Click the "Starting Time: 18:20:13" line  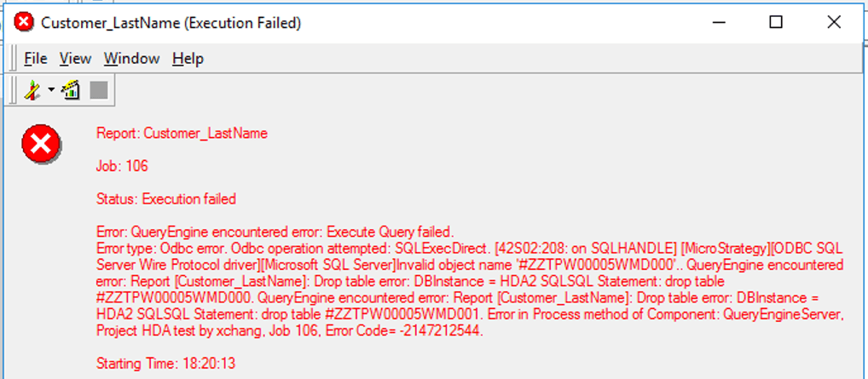(x=165, y=364)
